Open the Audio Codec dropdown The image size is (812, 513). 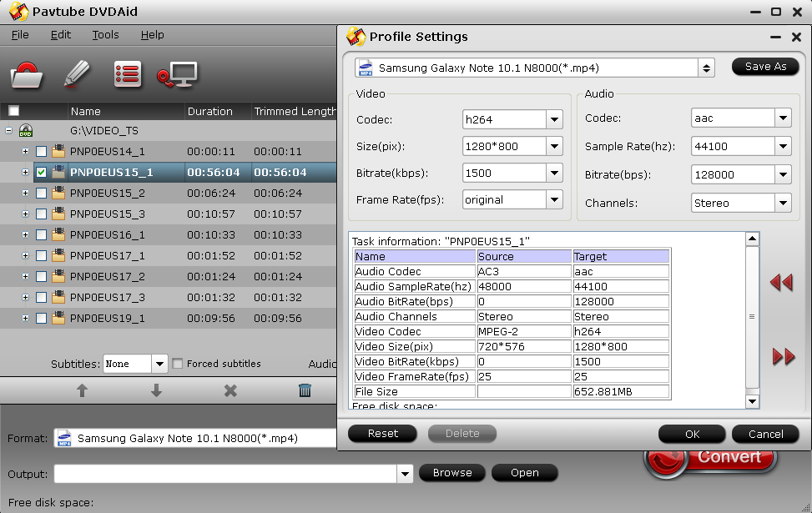coord(783,118)
